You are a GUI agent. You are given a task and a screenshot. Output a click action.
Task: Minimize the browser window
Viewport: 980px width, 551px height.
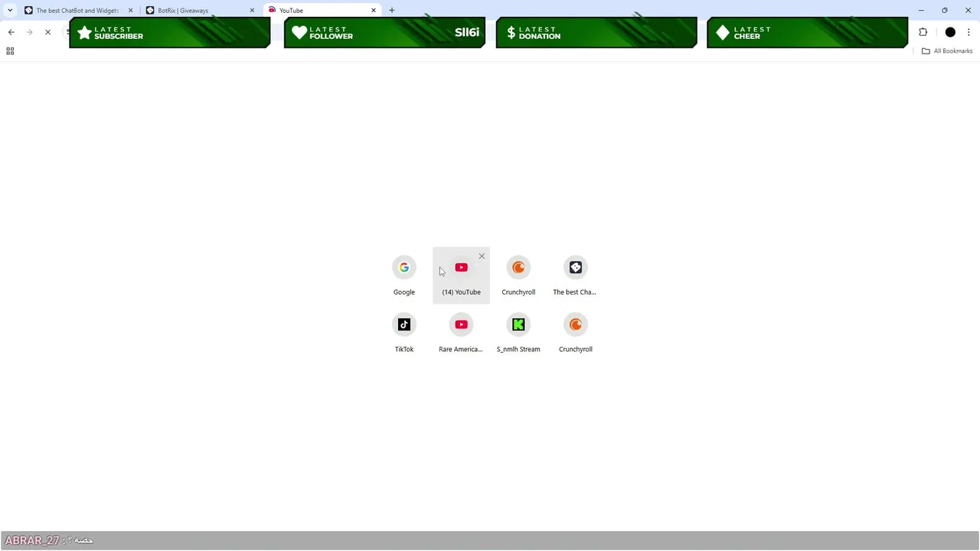(x=921, y=10)
